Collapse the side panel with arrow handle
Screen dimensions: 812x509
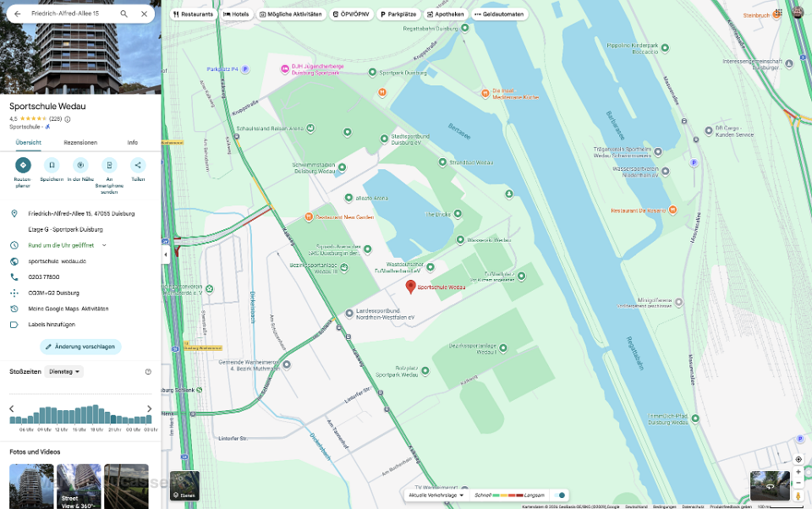(x=165, y=254)
